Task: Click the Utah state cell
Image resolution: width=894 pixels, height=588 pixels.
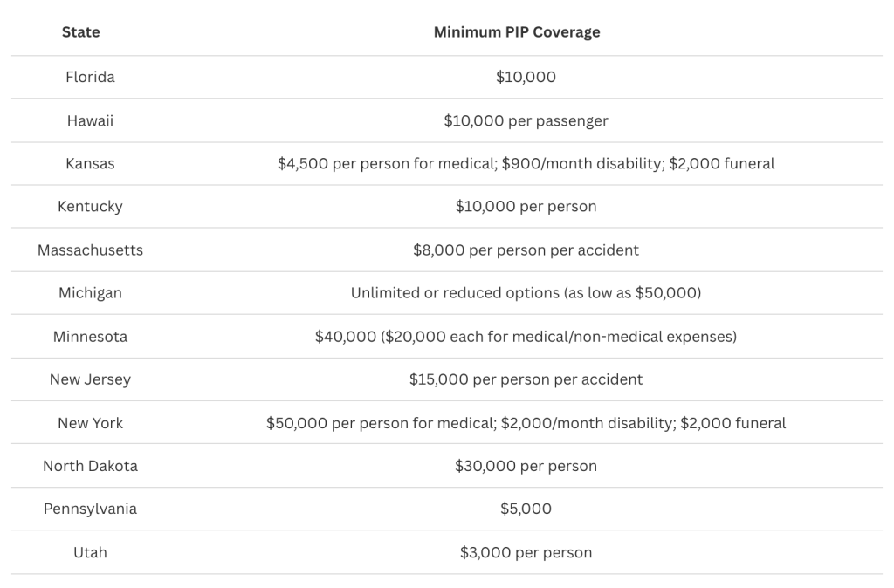Action: tap(90, 552)
